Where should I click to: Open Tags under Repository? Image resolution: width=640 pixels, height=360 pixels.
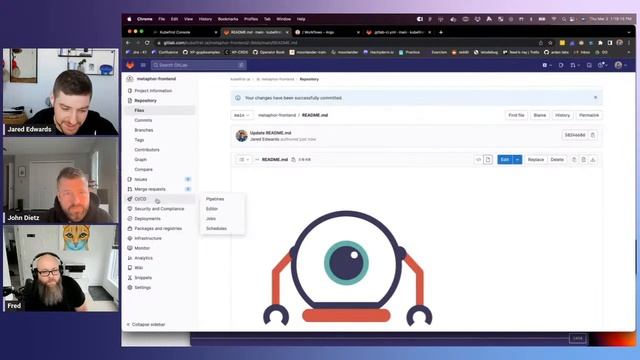[x=139, y=140]
